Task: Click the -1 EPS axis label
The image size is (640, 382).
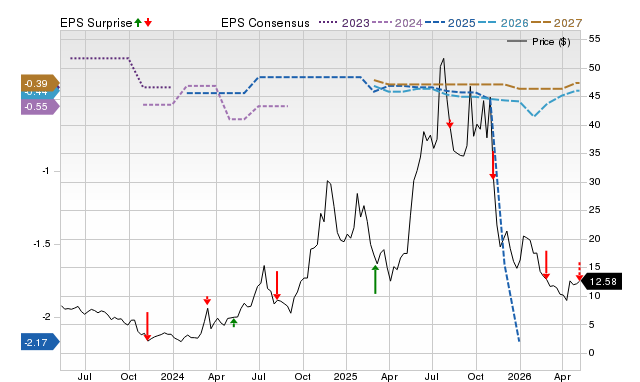Action: [45, 171]
